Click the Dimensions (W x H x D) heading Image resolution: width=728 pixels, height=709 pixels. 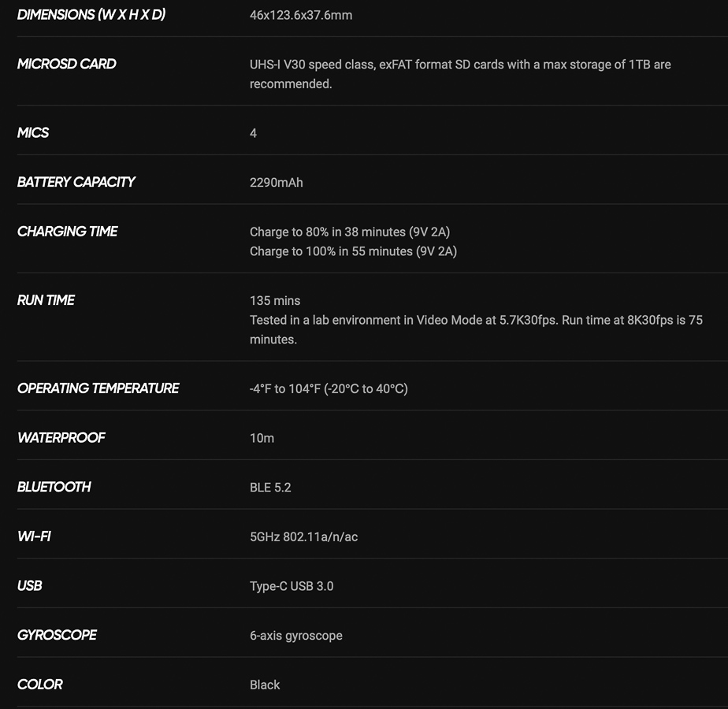click(91, 15)
